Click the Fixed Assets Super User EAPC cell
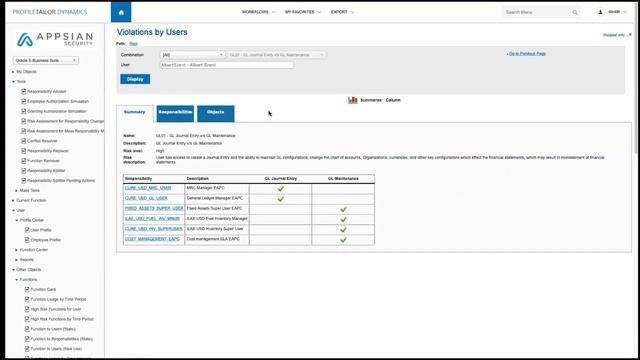 (216, 209)
